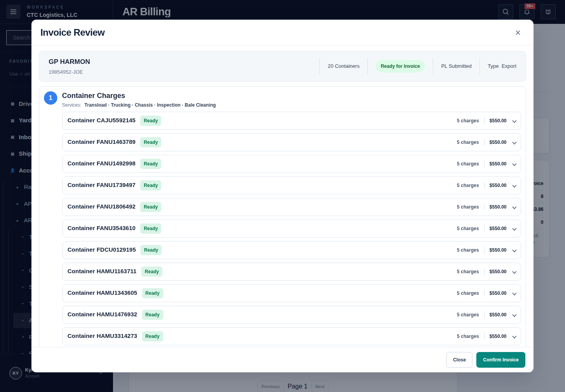This screenshot has width=565, height=392.
Task: Expand charges for container CAJU5592145
Action: click(514, 121)
